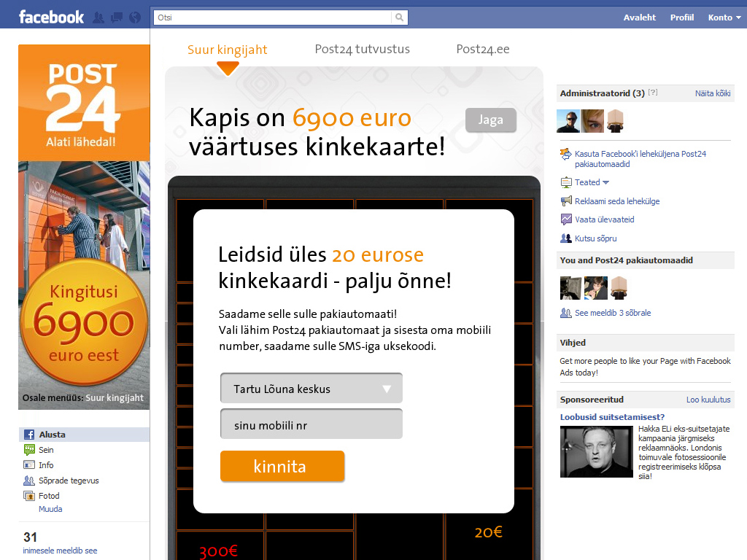Open the notifications globe icon
Screen dimensions: 747x560
point(134,17)
